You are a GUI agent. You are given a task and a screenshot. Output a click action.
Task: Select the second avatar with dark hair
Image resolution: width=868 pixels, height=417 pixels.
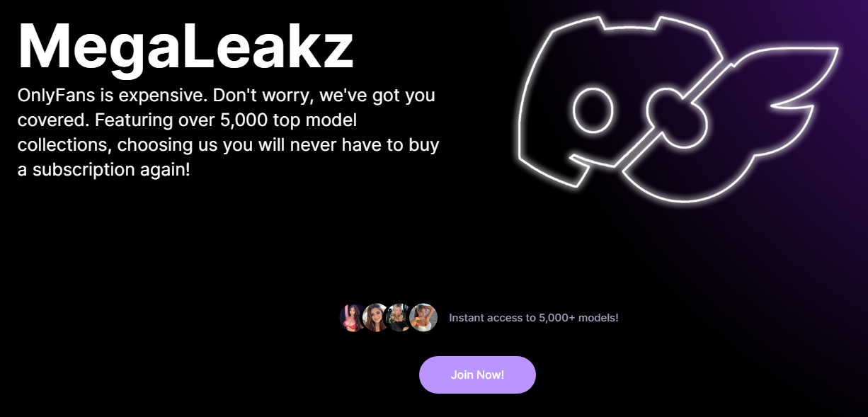[375, 317]
